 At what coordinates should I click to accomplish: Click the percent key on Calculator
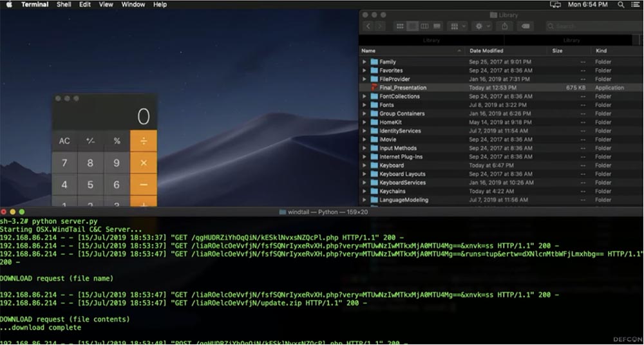pos(117,141)
